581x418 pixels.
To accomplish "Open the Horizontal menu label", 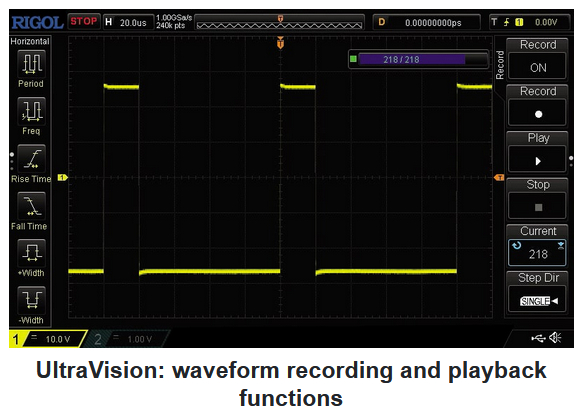I will pyautogui.click(x=30, y=41).
